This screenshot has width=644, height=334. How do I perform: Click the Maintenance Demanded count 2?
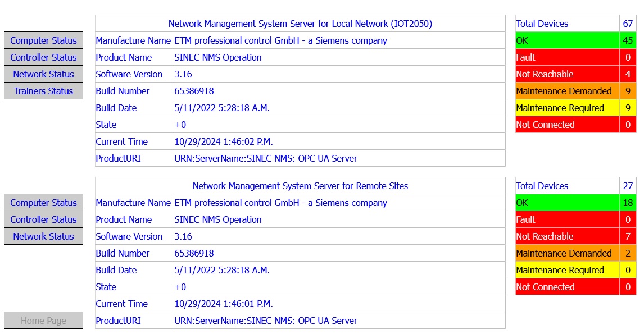click(x=628, y=253)
